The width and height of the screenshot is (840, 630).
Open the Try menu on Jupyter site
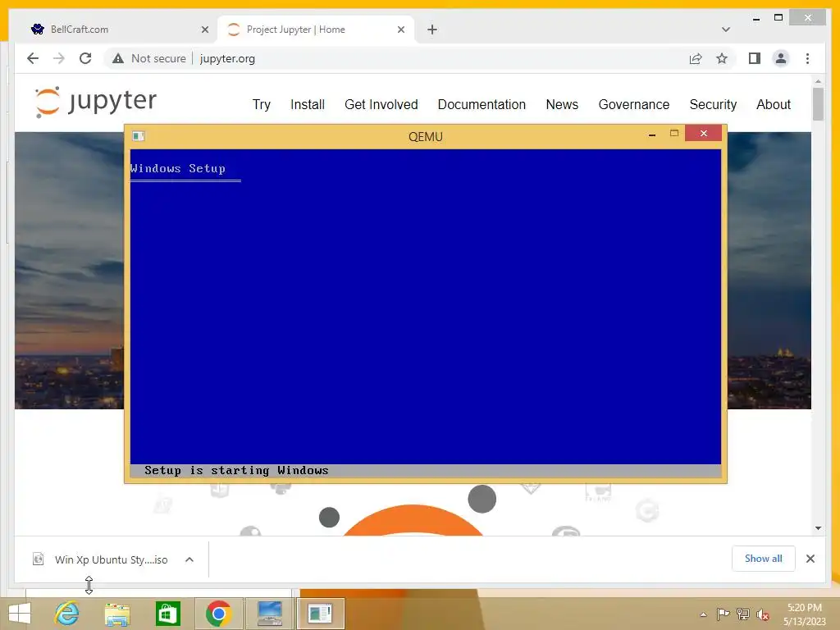(262, 104)
